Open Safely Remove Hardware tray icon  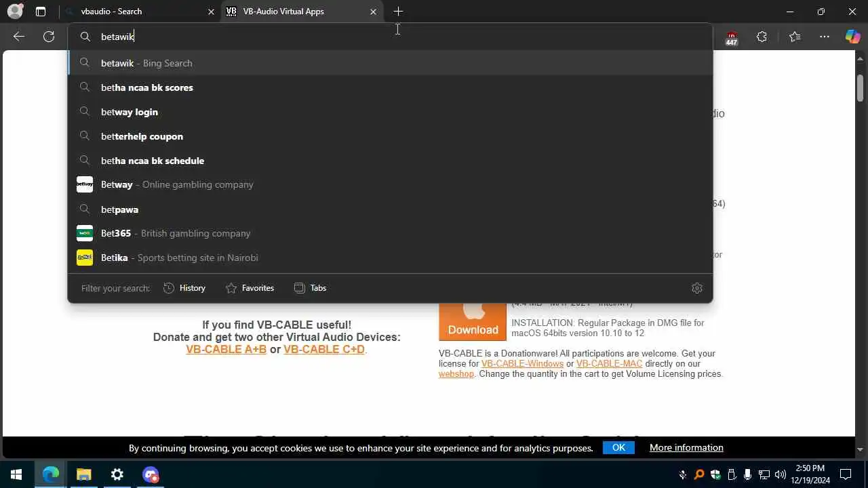732,474
